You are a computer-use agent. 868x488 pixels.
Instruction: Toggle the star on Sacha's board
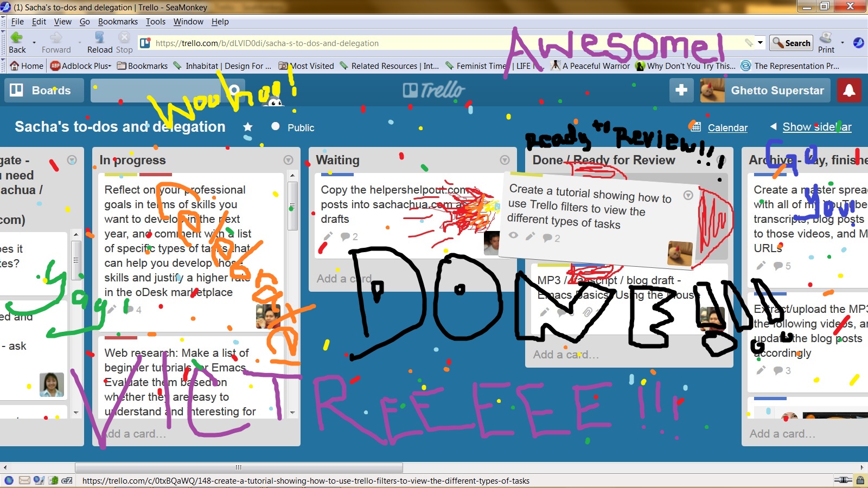pos(248,127)
